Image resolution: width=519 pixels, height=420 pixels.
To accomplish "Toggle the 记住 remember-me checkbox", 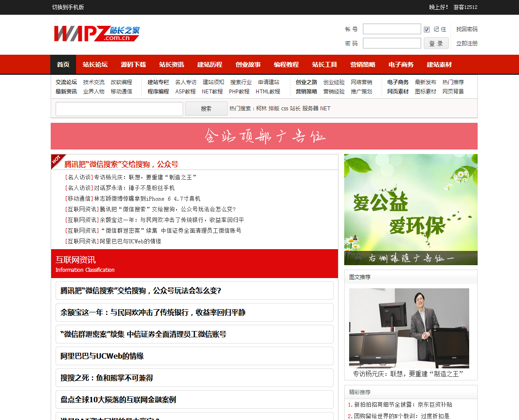I will 426,29.
